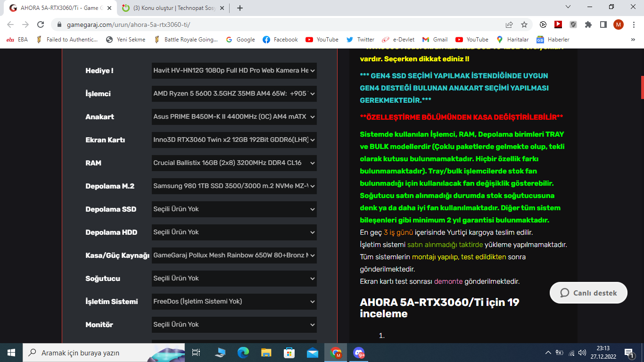Open the Chrome profile avatar M
This screenshot has height=362, width=644.
(619, 25)
